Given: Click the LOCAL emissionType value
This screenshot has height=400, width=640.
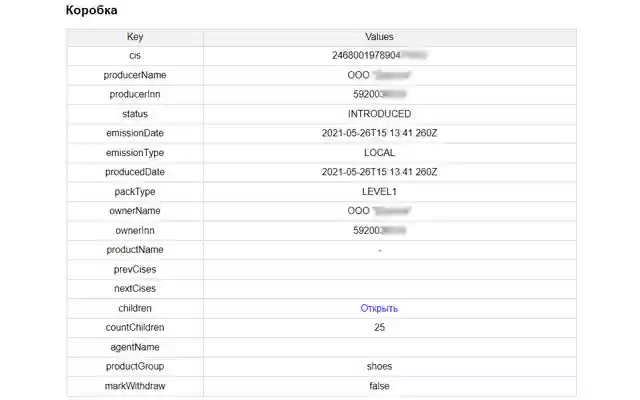Looking at the screenshot, I should 379,153.
